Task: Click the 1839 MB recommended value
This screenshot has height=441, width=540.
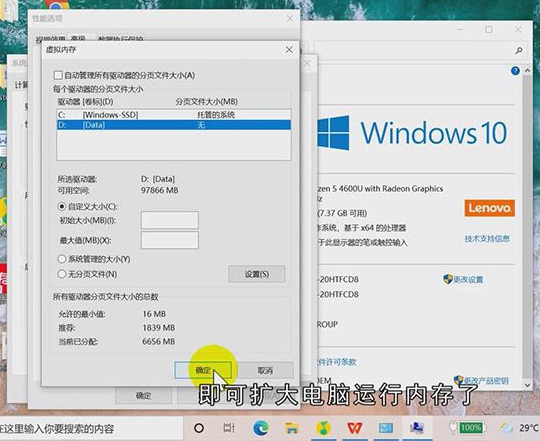Action: tap(158, 328)
